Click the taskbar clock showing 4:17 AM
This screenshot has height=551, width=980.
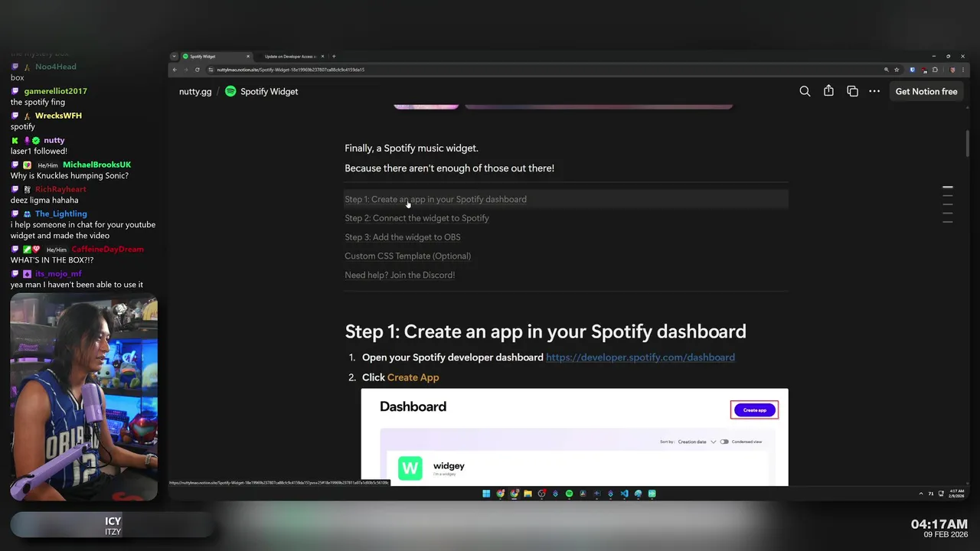click(957, 494)
